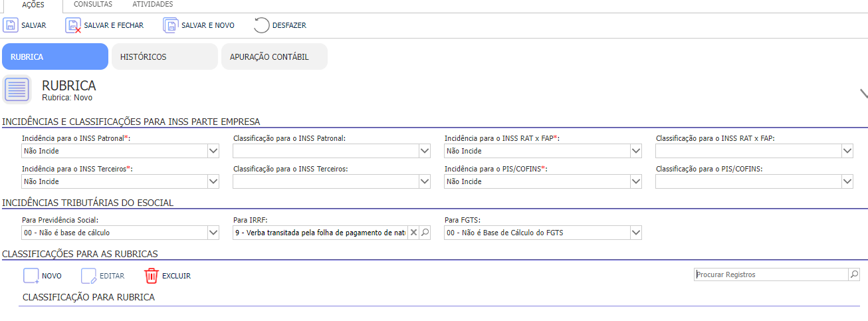Switch to the Históricos tab
Image resolution: width=868 pixels, height=321 pixels.
[165, 56]
